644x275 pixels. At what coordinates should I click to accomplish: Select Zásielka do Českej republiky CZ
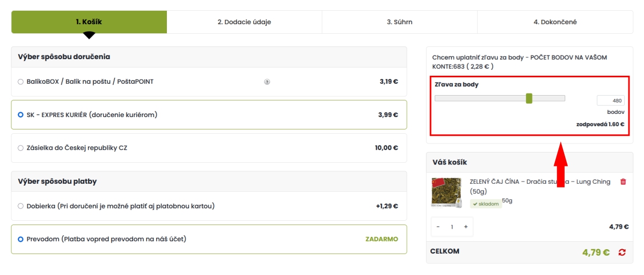coord(21,148)
